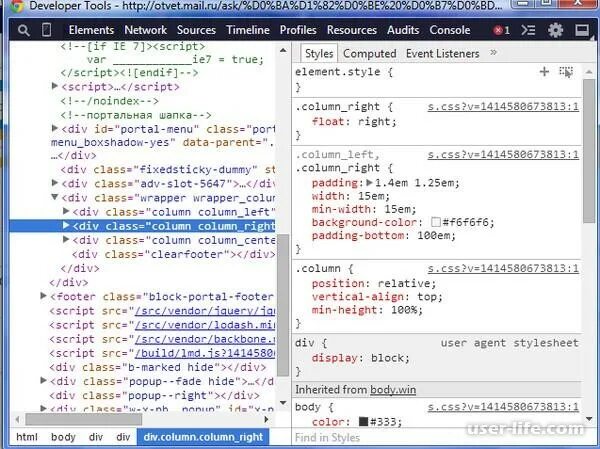Toggle device mode phone icon
This screenshot has width=600, height=449.
point(46,30)
